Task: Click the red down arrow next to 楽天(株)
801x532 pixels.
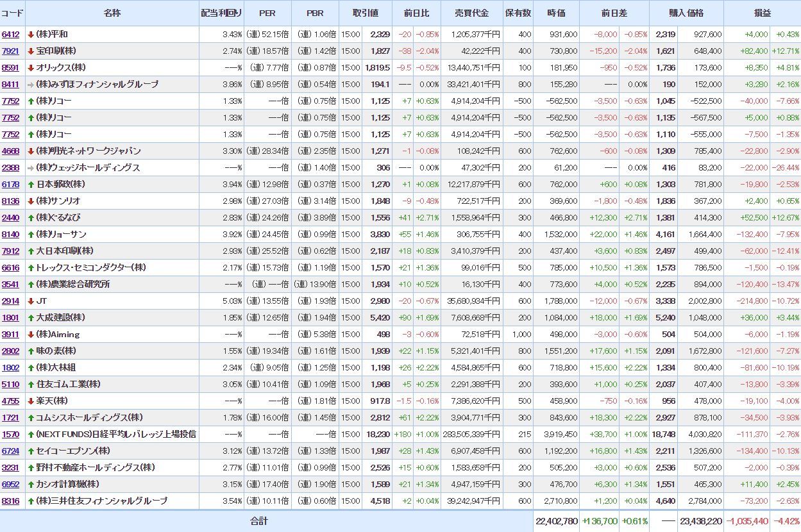Action: click(x=30, y=401)
